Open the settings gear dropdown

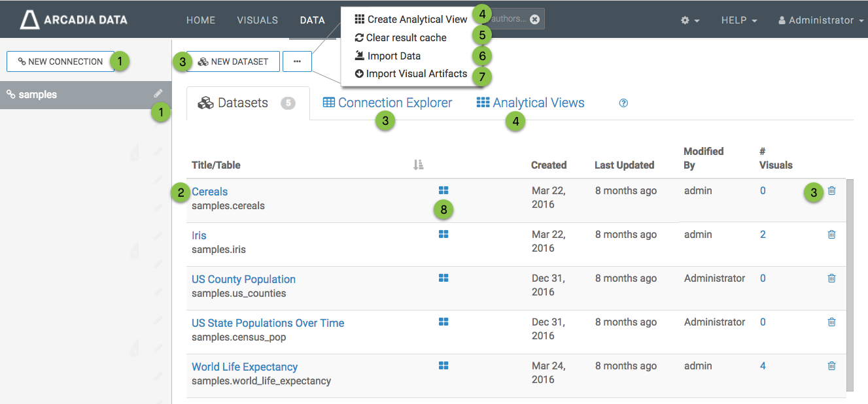coord(689,20)
